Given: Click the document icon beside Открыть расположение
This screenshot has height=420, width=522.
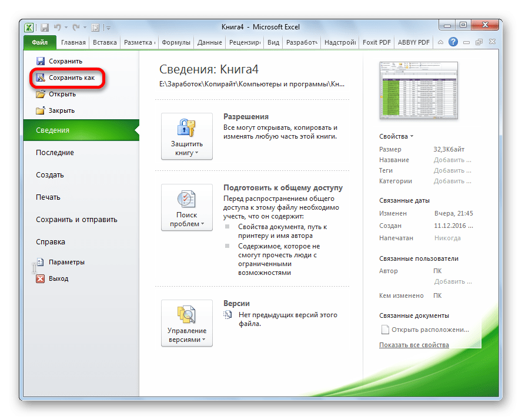Looking at the screenshot, I should coord(385,330).
